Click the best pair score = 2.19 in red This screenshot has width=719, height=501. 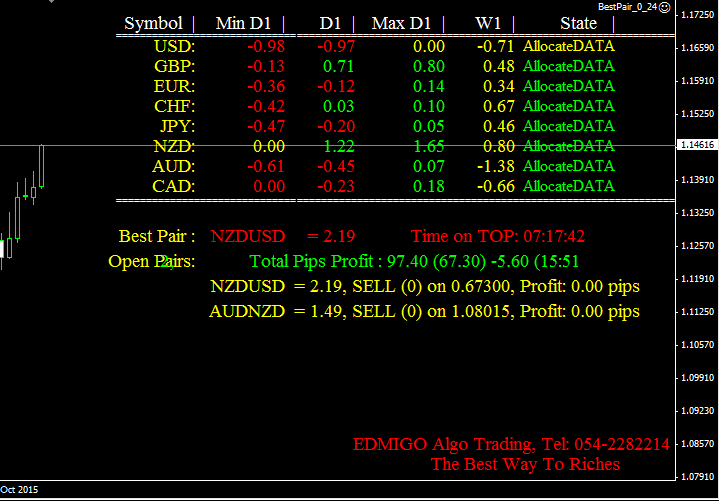[x=331, y=236]
